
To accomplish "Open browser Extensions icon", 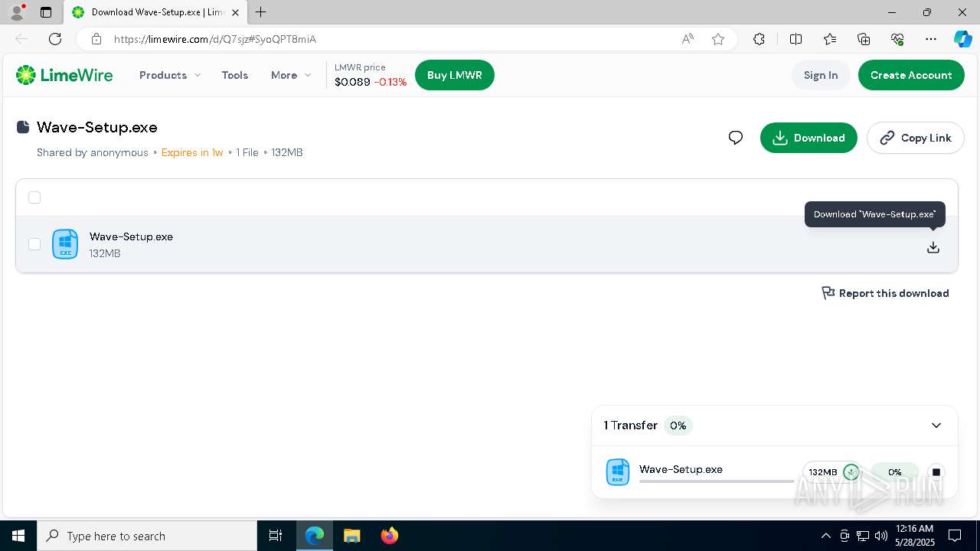I will click(x=759, y=39).
